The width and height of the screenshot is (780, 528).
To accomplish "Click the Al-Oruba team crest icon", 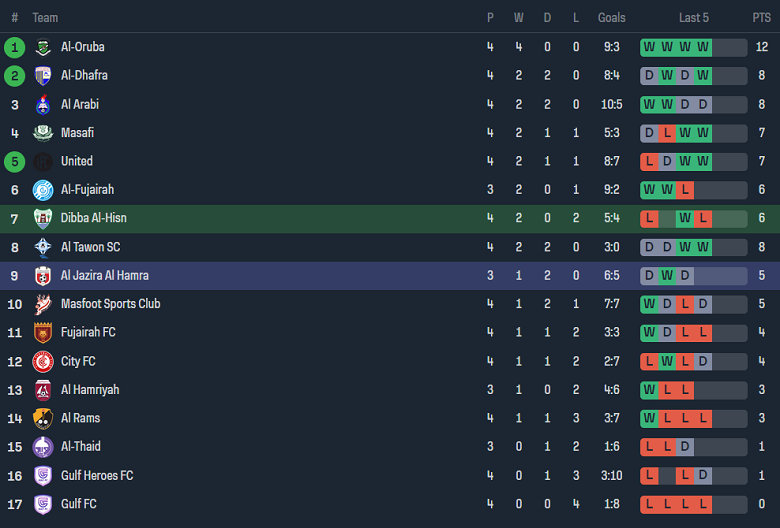I will tap(43, 47).
